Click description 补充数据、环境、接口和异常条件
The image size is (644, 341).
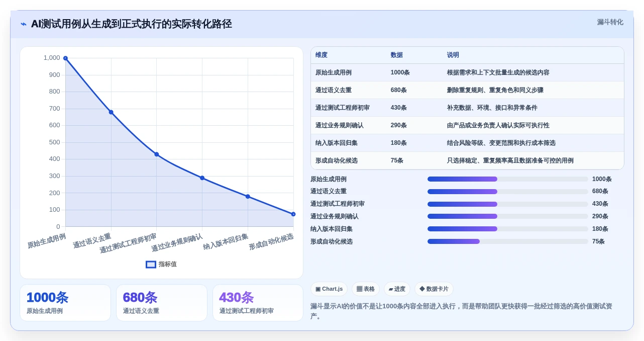pos(492,108)
